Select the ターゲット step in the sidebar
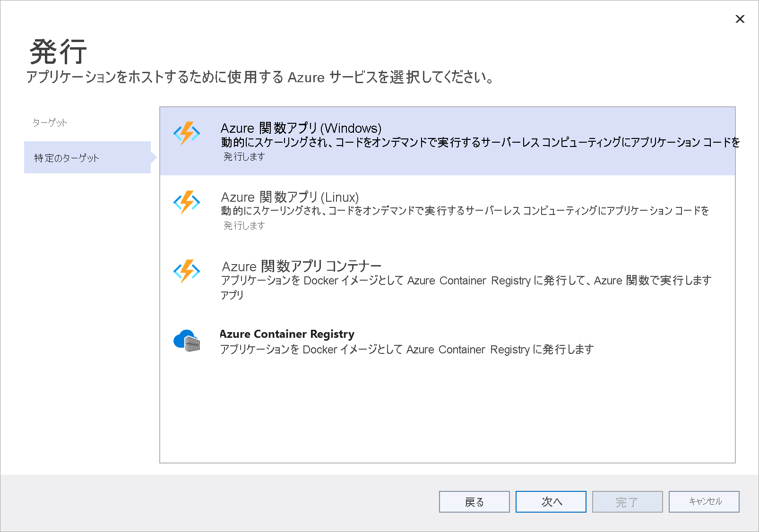Screen dimensions: 759x532 (x=50, y=123)
